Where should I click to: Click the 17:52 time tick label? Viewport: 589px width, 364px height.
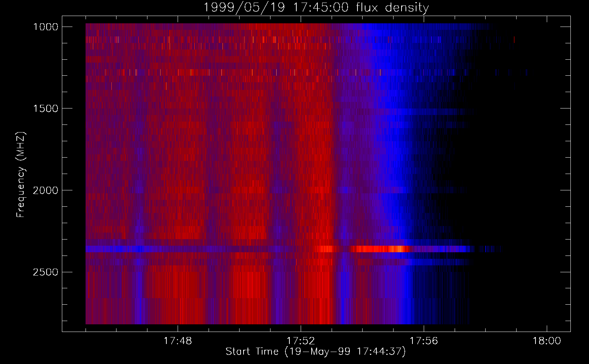click(x=301, y=341)
